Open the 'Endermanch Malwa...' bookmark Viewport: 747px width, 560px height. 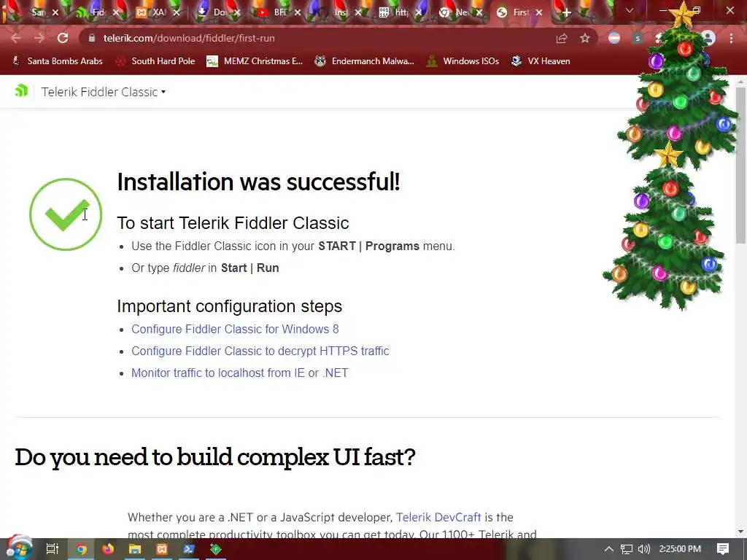[365, 61]
